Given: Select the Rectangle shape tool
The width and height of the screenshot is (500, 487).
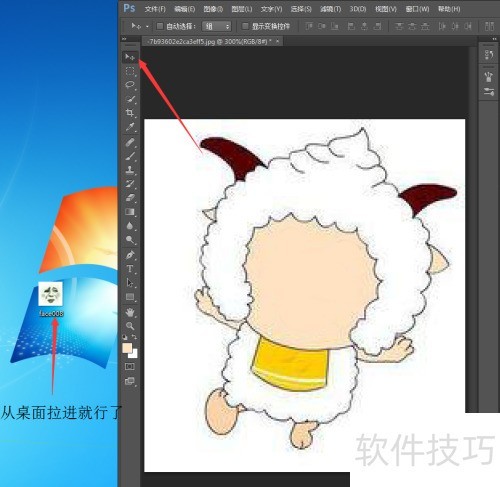Looking at the screenshot, I should [x=130, y=297].
